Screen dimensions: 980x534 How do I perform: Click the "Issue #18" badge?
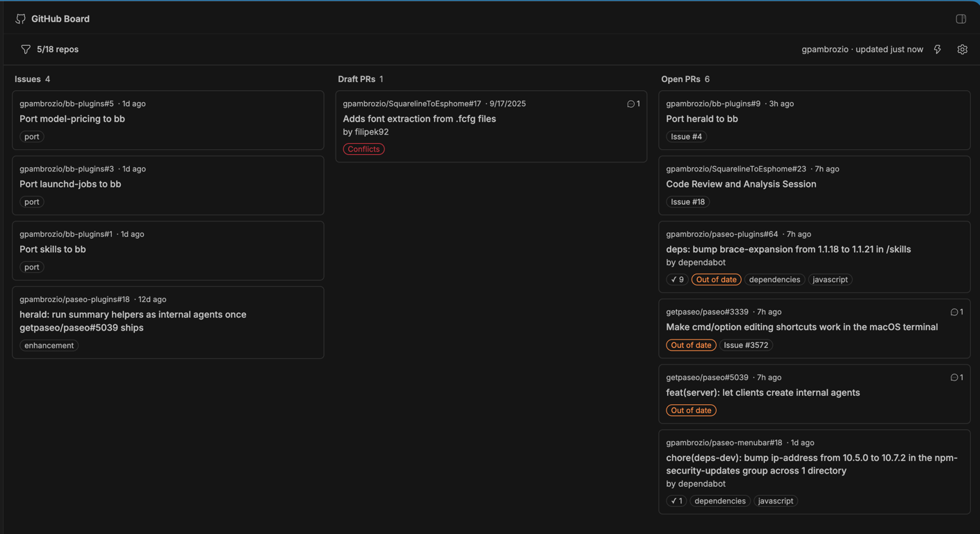[688, 202]
